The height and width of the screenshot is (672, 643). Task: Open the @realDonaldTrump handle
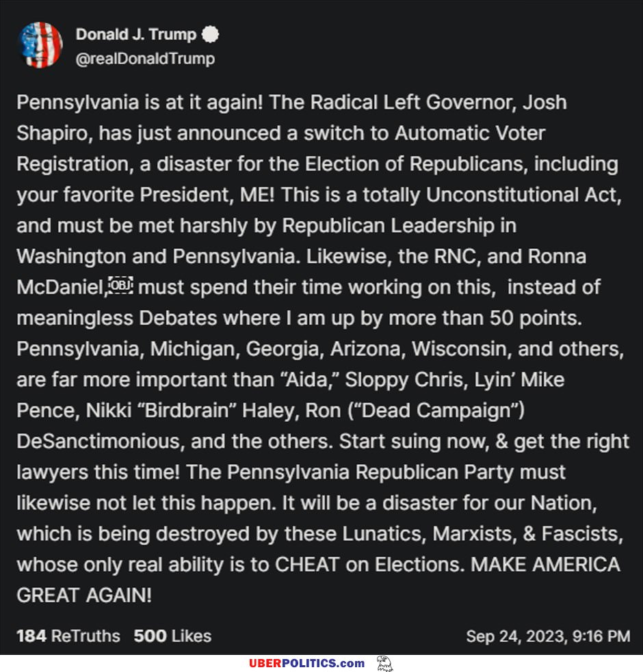(146, 59)
